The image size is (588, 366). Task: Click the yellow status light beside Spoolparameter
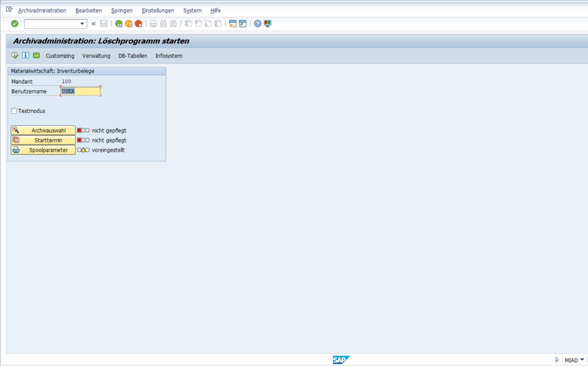pyautogui.click(x=83, y=150)
